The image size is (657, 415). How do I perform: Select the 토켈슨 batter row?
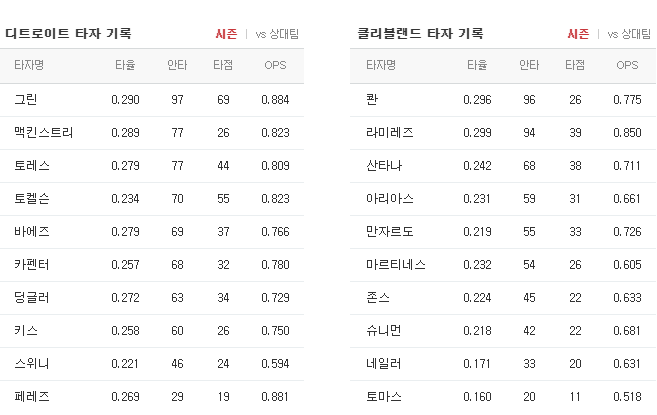[x=152, y=199]
